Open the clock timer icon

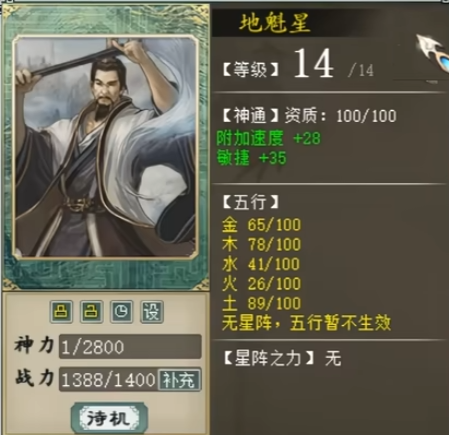121,312
